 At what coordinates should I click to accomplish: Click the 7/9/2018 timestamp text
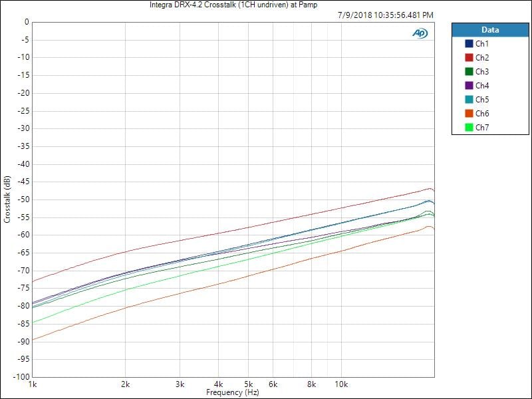[x=385, y=15]
